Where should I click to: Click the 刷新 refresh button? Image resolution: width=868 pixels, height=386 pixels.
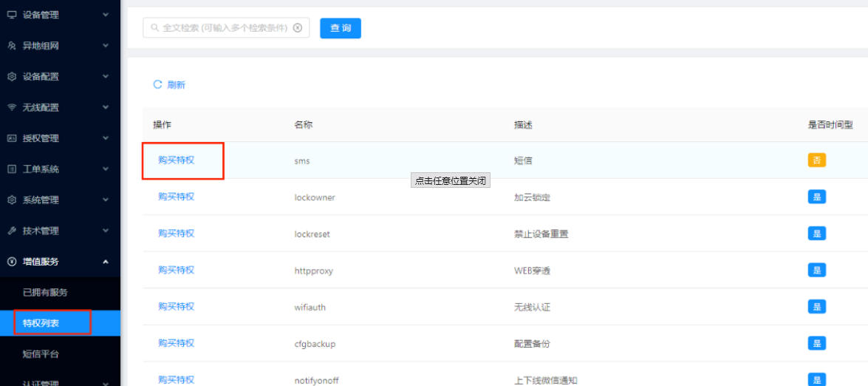pos(169,85)
